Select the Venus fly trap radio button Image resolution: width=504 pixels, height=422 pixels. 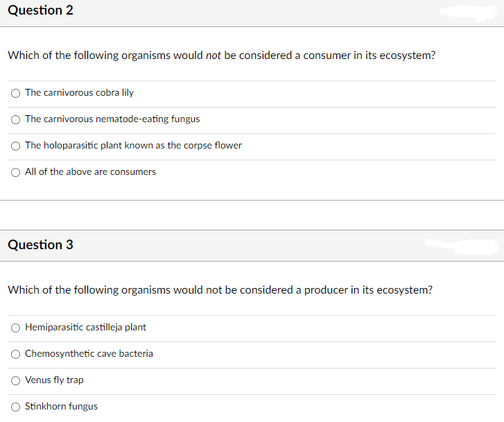pyautogui.click(x=15, y=380)
